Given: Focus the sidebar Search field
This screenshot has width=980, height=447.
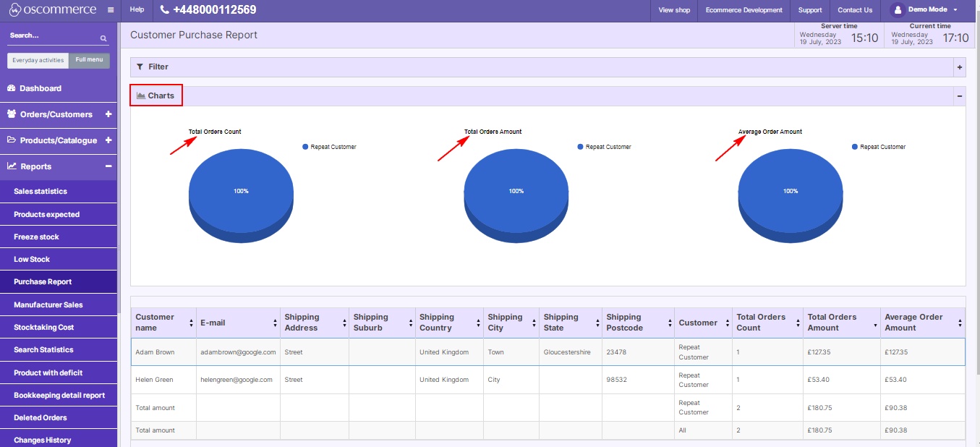Looking at the screenshot, I should pos(58,36).
